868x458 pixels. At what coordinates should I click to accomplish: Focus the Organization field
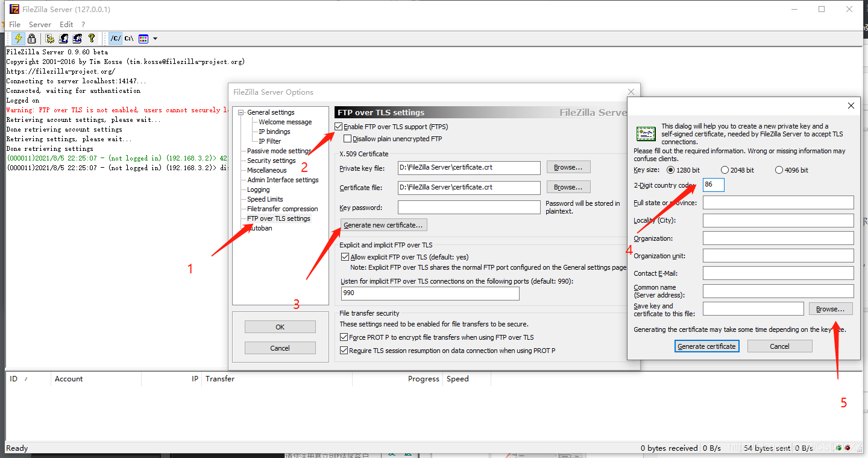pos(778,238)
